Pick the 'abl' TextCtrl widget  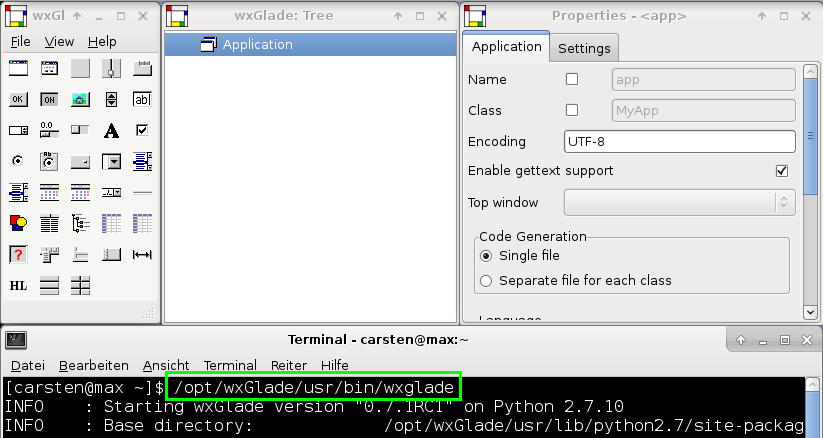point(142,99)
